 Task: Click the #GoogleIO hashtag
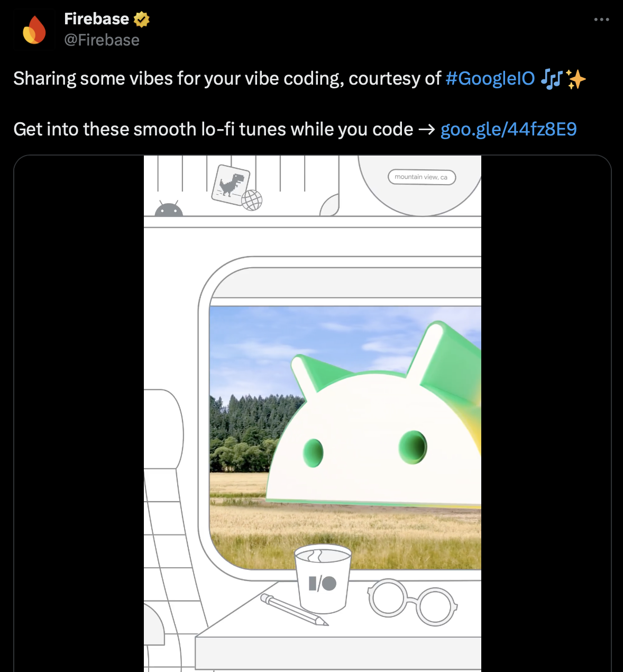click(x=490, y=78)
